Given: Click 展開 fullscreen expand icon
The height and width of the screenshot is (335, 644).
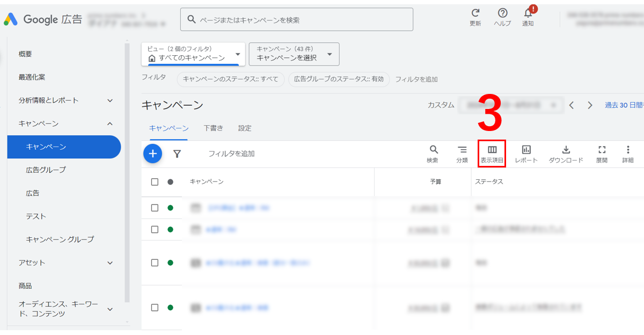Looking at the screenshot, I should [x=602, y=154].
